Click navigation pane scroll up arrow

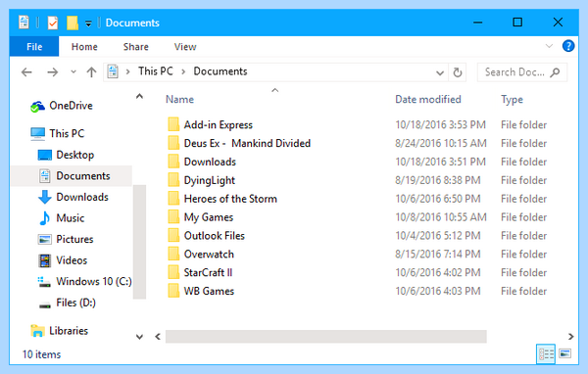click(139, 96)
